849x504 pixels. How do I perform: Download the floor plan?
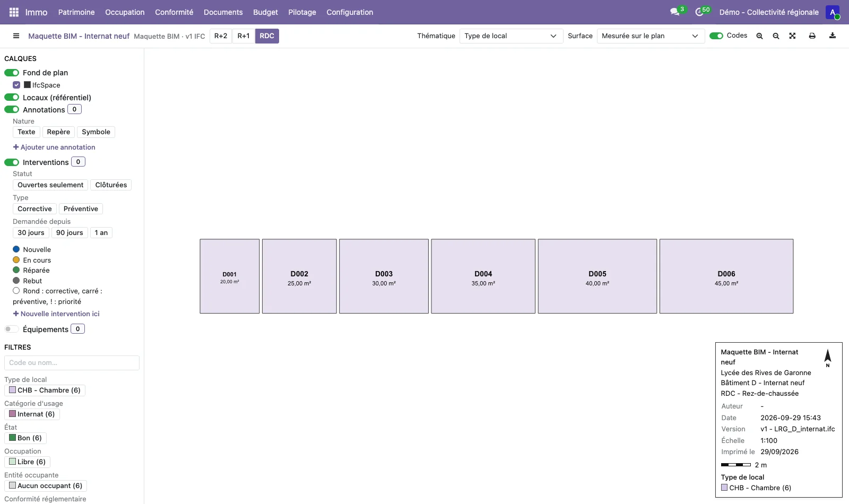tap(833, 36)
